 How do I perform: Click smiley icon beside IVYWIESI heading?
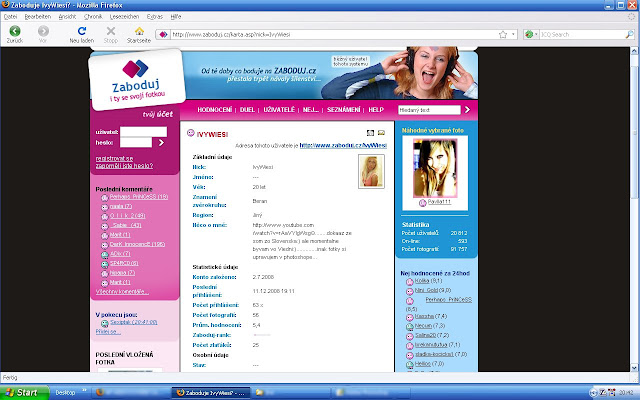(190, 133)
